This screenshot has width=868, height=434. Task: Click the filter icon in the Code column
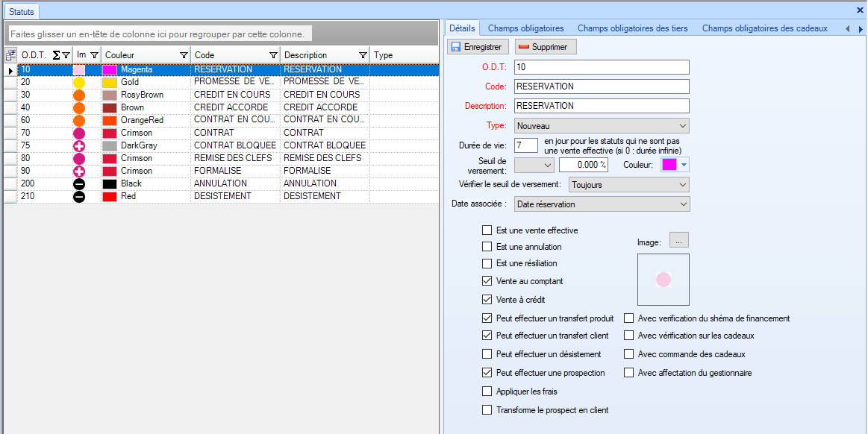(273, 55)
